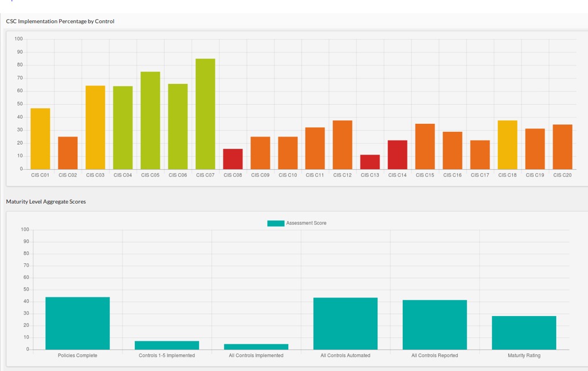Click the CIS C20 orange bar
Viewport: 588px width, 371px height.
563,148
